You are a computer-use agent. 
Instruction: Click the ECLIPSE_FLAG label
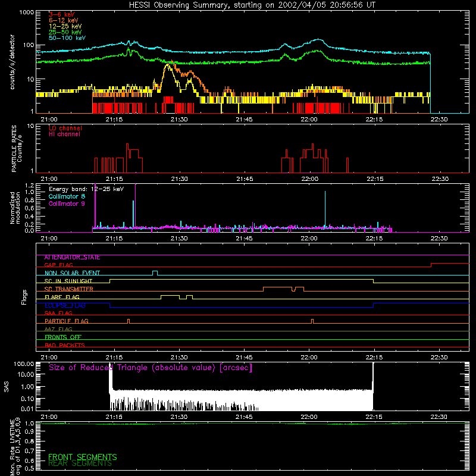65,305
